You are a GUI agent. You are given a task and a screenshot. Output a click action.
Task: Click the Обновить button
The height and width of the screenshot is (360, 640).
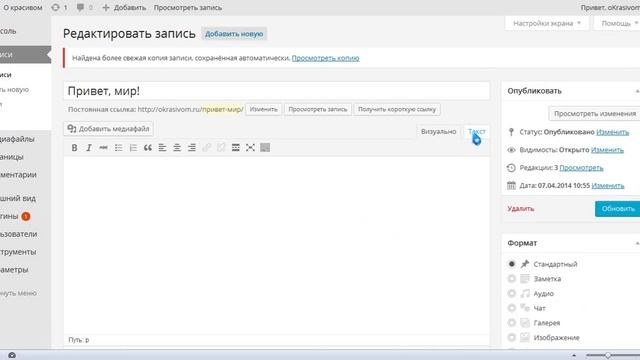coord(618,209)
